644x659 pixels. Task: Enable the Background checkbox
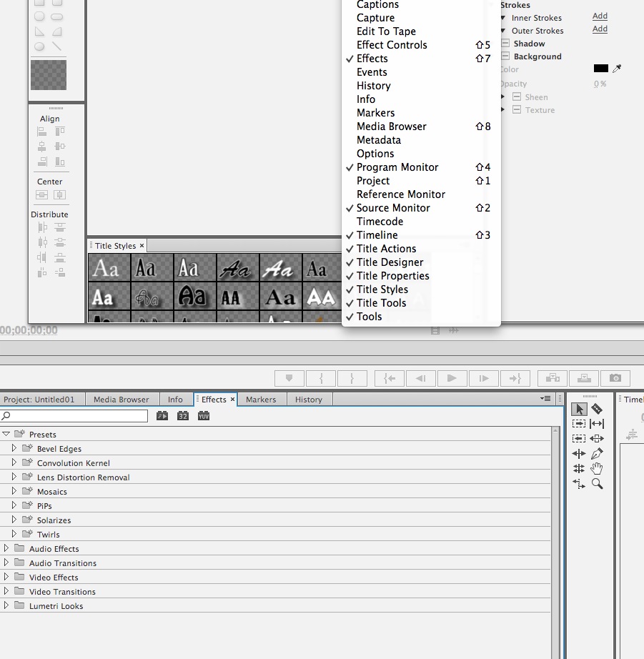tap(506, 56)
